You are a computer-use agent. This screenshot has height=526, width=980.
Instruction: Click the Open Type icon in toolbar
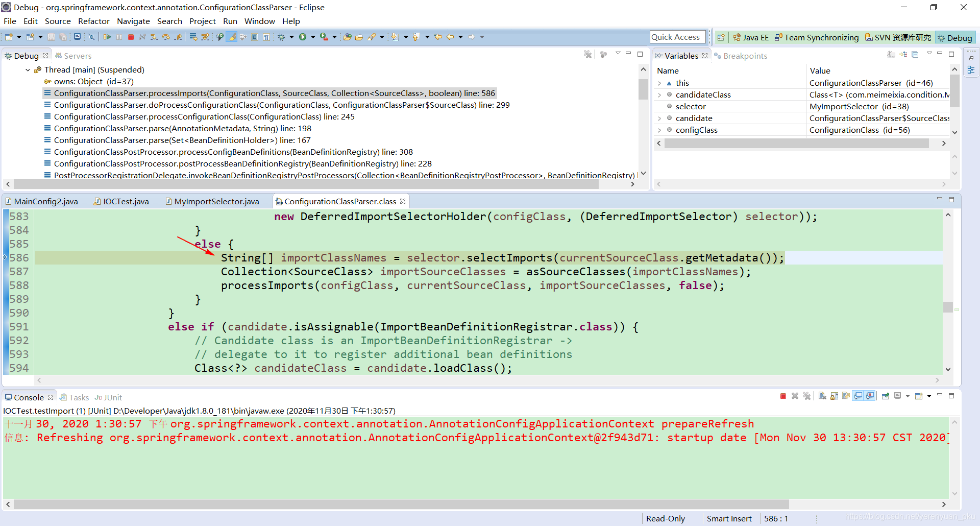(x=348, y=37)
